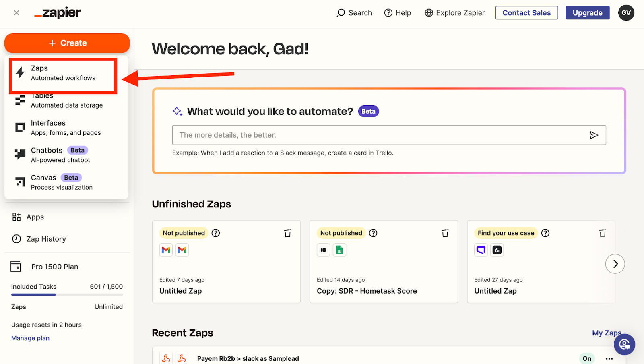Click the Beta badge next to automate heading
The width and height of the screenshot is (644, 364).
(x=368, y=111)
